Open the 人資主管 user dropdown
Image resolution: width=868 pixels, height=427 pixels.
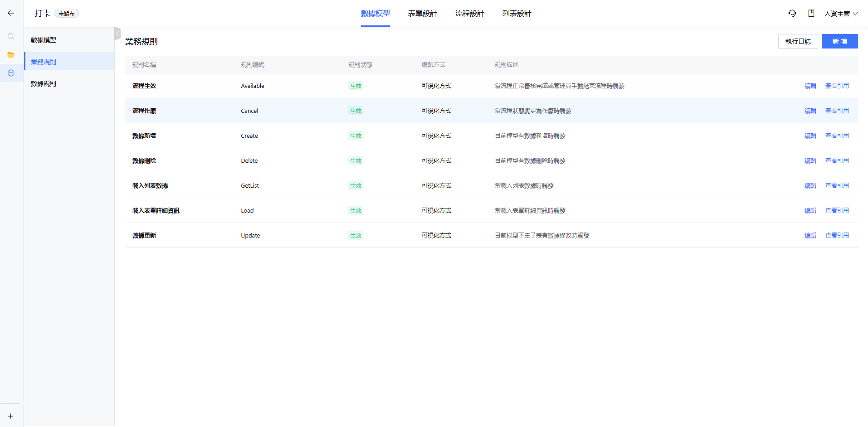(841, 14)
